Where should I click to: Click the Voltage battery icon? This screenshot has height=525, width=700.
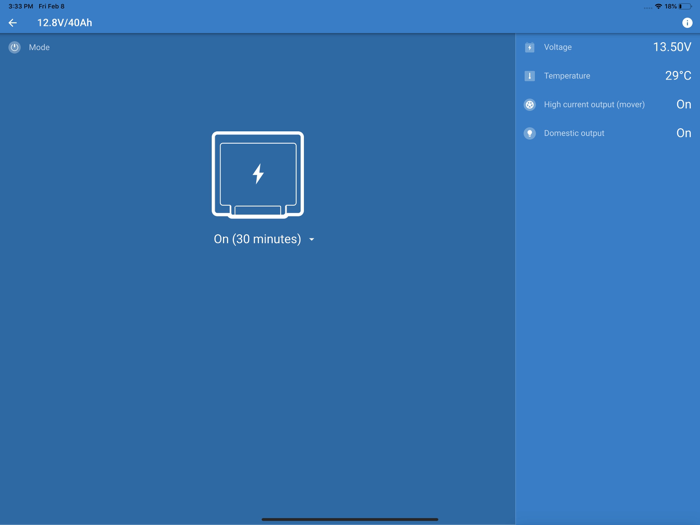click(x=529, y=47)
